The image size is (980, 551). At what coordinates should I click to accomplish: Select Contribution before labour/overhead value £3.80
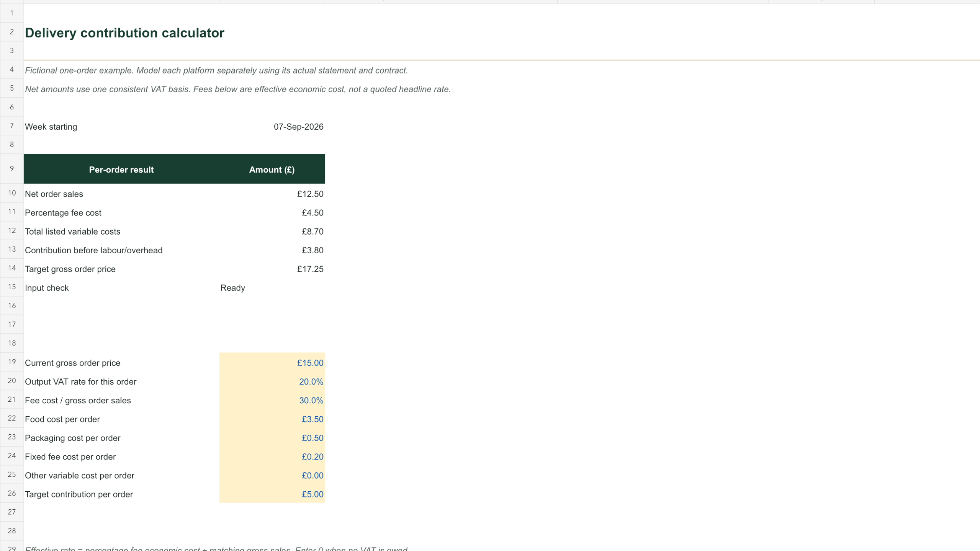[312, 250]
